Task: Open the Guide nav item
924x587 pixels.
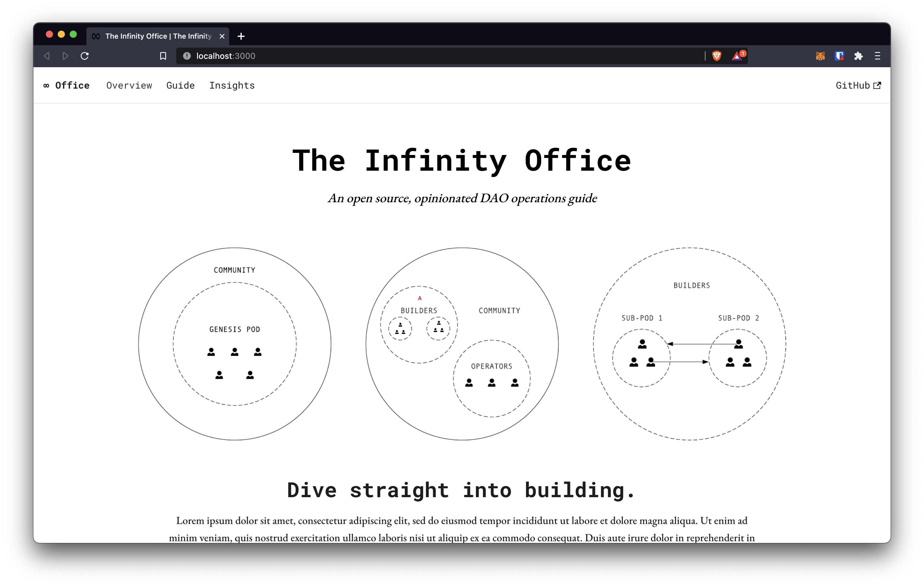Action: (180, 86)
